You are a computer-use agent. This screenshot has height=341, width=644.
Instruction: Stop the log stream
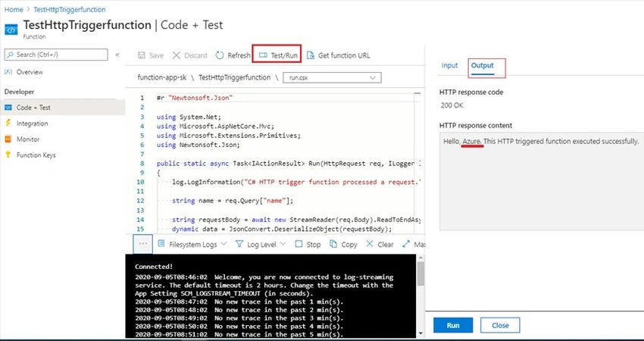pos(308,245)
